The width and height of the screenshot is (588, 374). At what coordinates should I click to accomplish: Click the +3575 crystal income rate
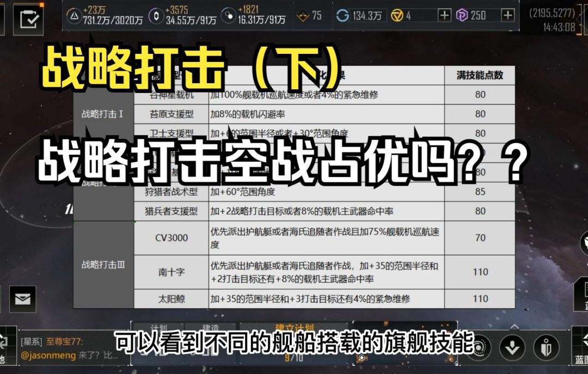tap(176, 10)
